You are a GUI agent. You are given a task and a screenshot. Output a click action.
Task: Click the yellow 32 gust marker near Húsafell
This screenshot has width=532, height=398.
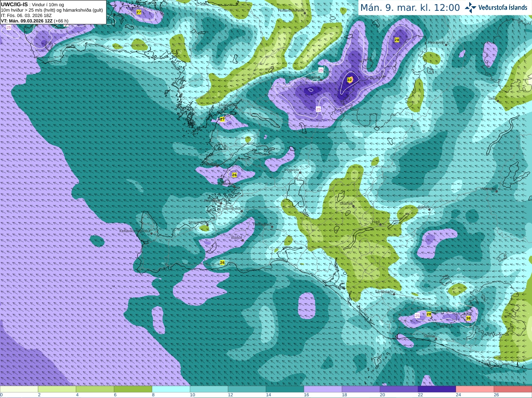[350, 80]
